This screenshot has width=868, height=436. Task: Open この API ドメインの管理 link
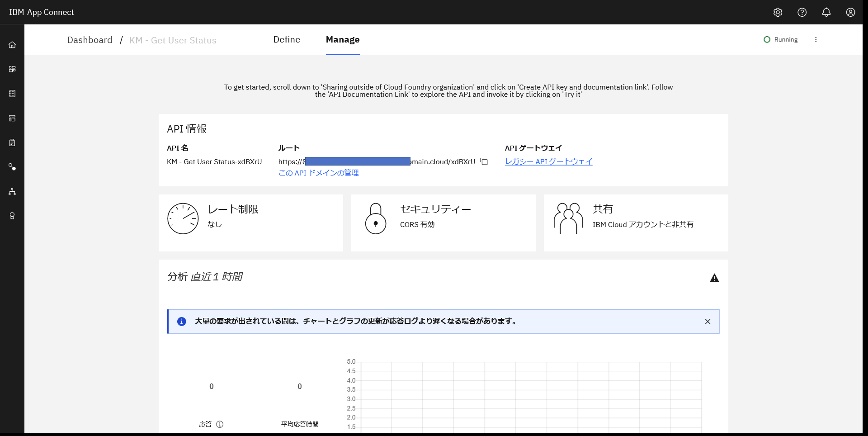pyautogui.click(x=319, y=173)
